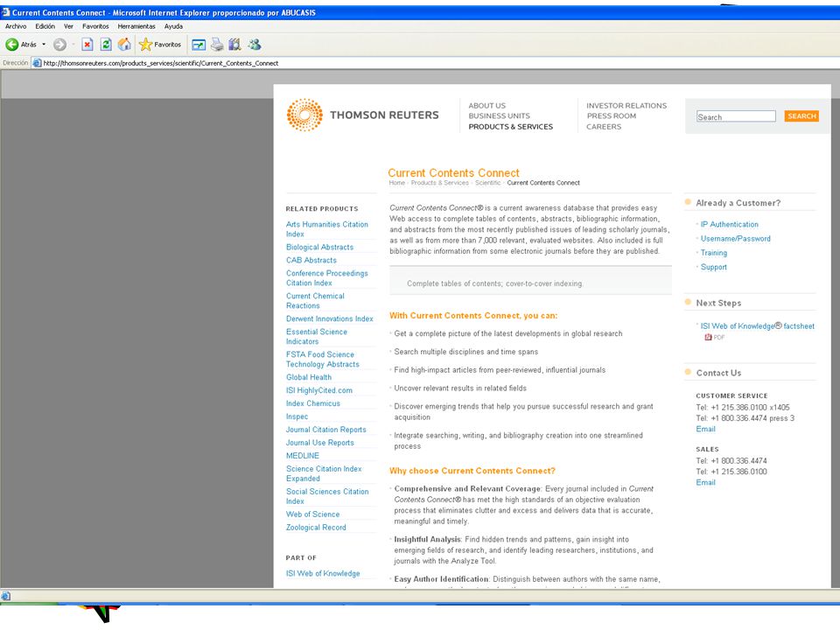Click the PDF icon under factsheet link

pyautogui.click(x=708, y=337)
